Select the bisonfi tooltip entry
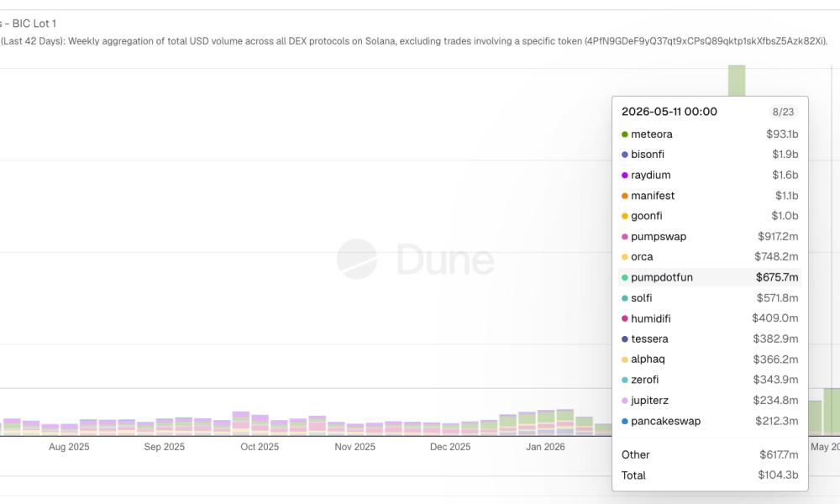This screenshot has height=504, width=840. (x=709, y=155)
